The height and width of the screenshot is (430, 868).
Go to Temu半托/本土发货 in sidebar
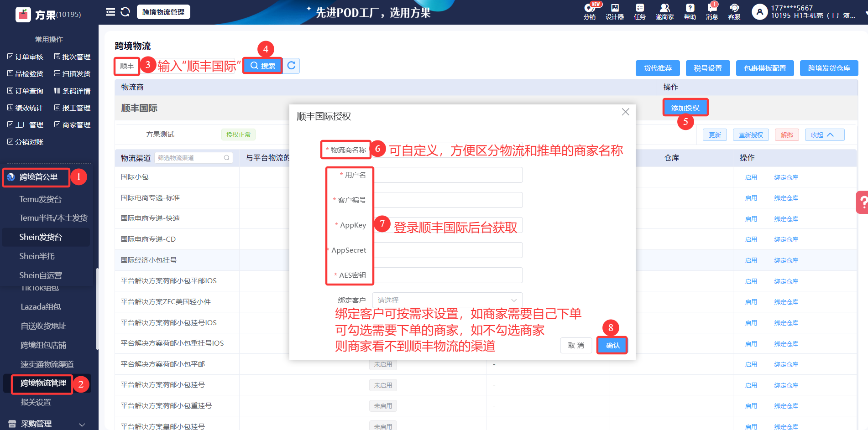53,218
